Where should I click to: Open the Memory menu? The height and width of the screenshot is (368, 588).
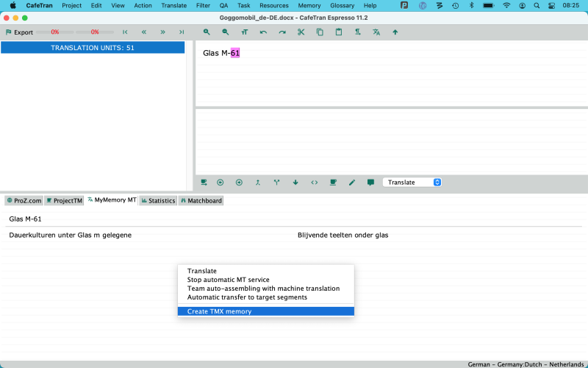(x=309, y=6)
